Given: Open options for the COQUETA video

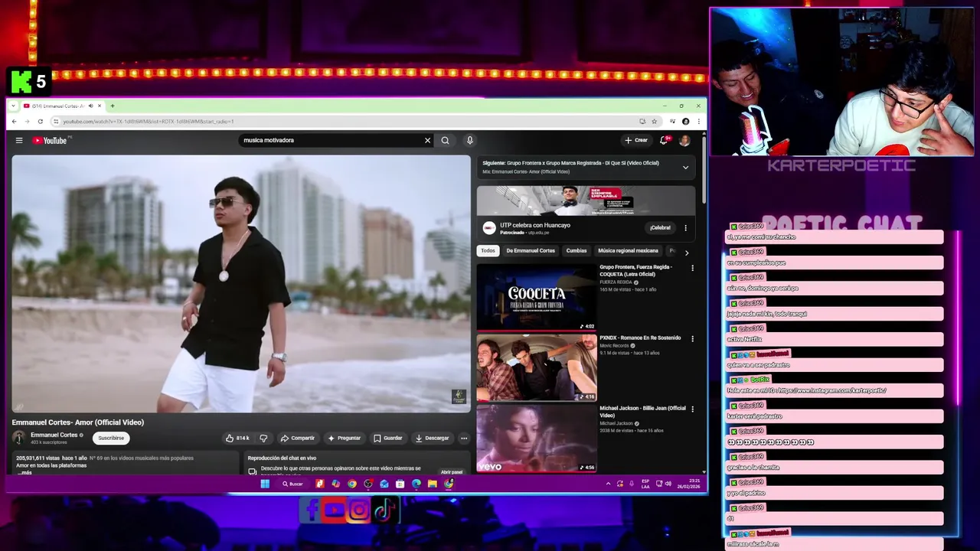Looking at the screenshot, I should tap(692, 268).
